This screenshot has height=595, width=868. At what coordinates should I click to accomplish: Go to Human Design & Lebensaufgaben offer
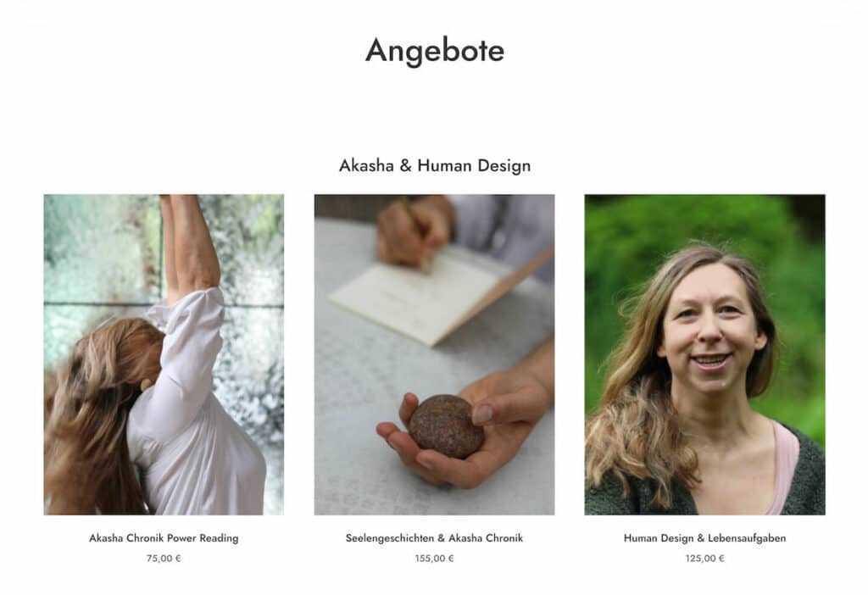coord(704,538)
